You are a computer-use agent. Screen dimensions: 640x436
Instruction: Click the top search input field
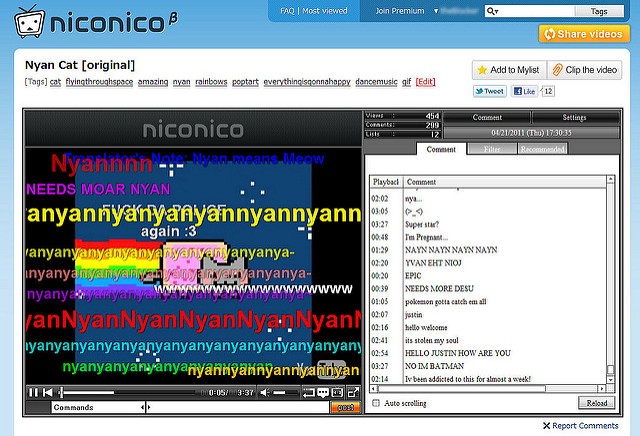click(x=537, y=11)
